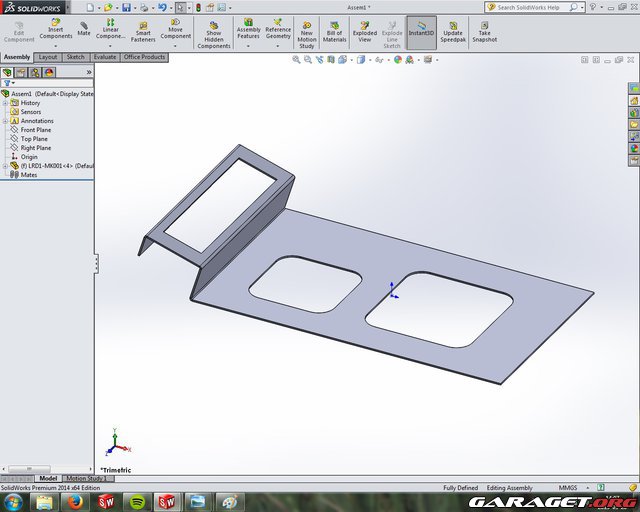640x512 pixels.
Task: Open the Insert Components dropdown arrow
Action: click(55, 43)
